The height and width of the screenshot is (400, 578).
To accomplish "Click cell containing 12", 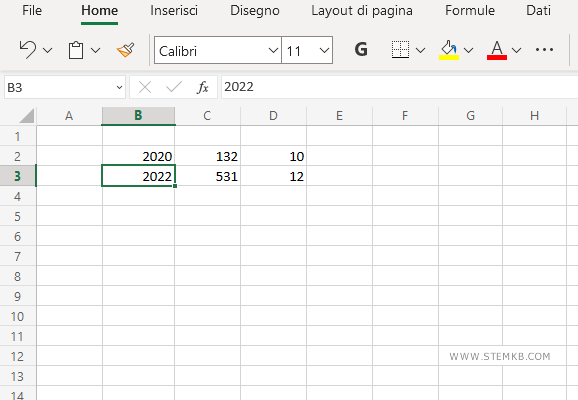I will click(x=274, y=176).
